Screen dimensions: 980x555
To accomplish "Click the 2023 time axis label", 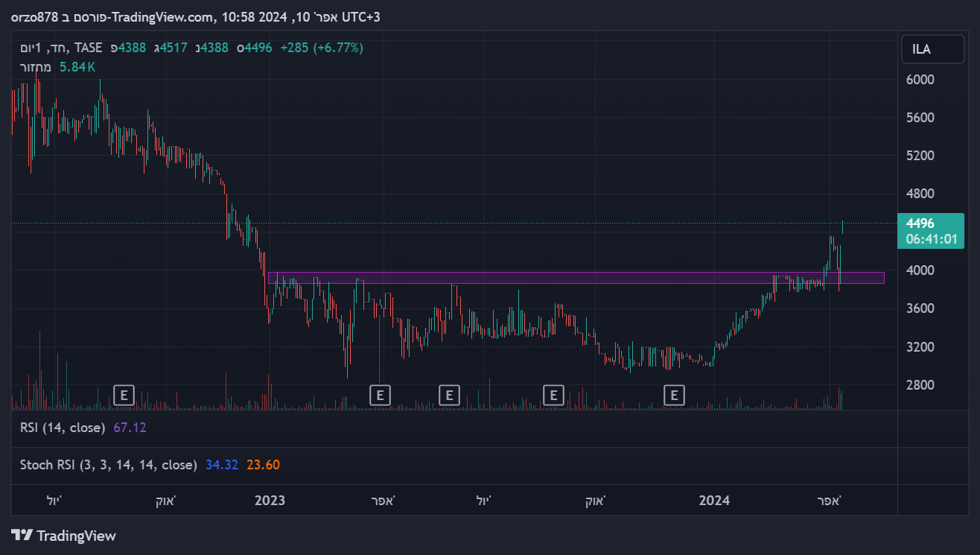I will click(270, 501).
